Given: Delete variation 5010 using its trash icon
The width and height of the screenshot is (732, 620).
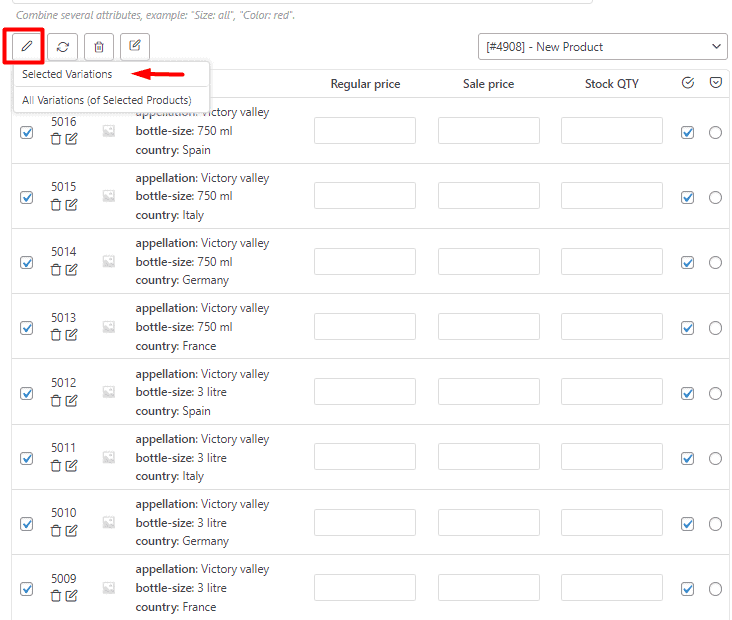Looking at the screenshot, I should 56,531.
